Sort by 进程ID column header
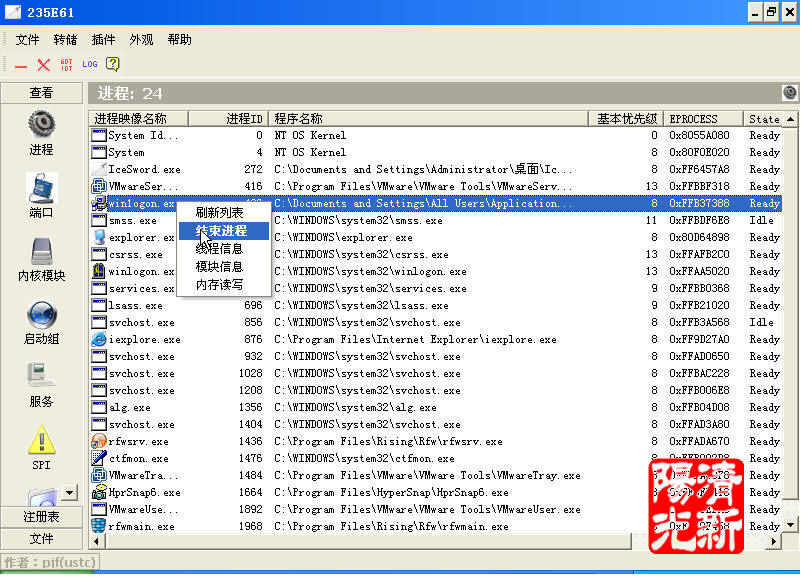The image size is (808, 578). [228, 118]
